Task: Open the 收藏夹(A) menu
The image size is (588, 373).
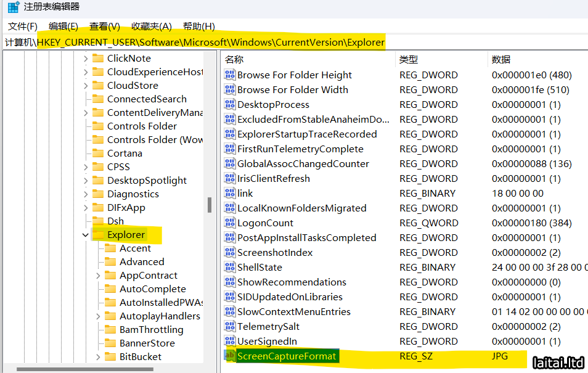Action: tap(152, 26)
